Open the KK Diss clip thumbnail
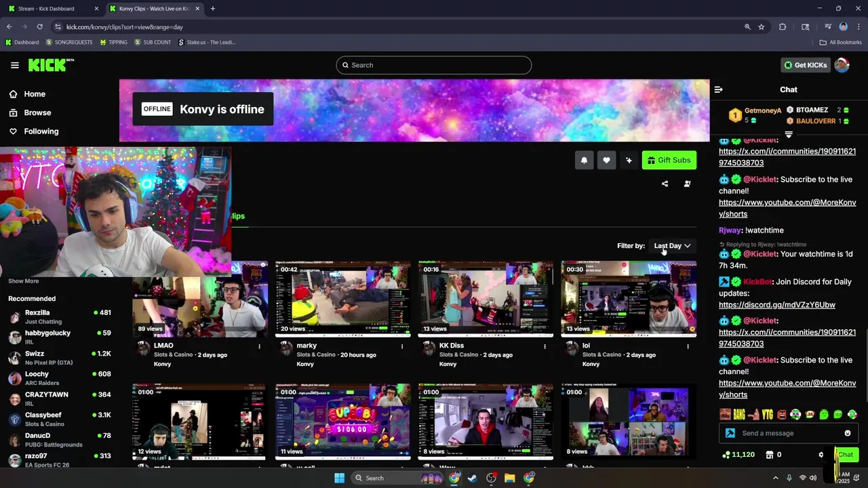 (x=486, y=299)
